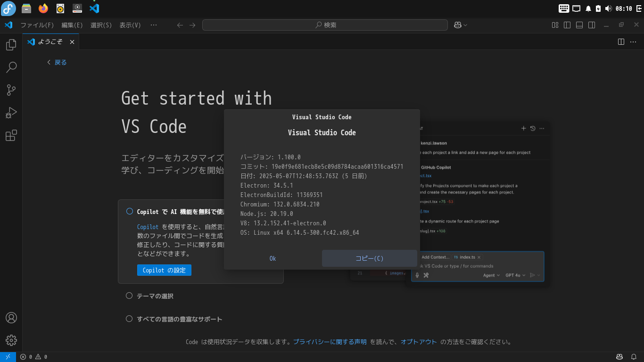644x362 pixels.
Task: Click the 検索 command center search box
Action: 325,25
